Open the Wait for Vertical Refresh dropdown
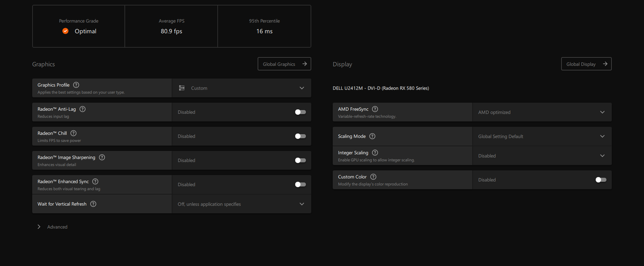The width and height of the screenshot is (644, 266). tap(242, 204)
